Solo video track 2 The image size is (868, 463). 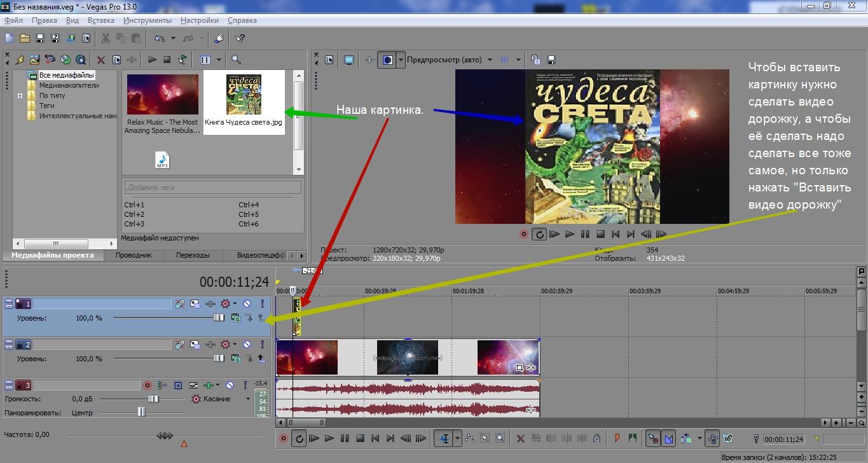pos(262,345)
